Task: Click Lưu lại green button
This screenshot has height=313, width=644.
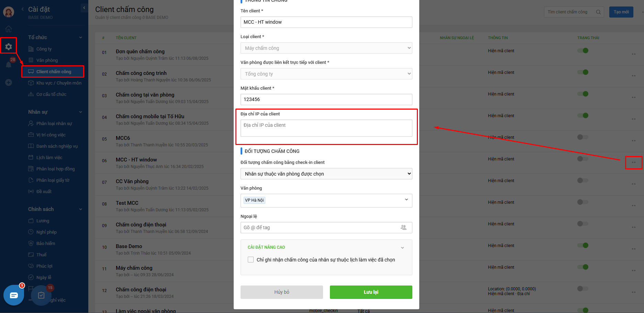Action: (x=371, y=292)
